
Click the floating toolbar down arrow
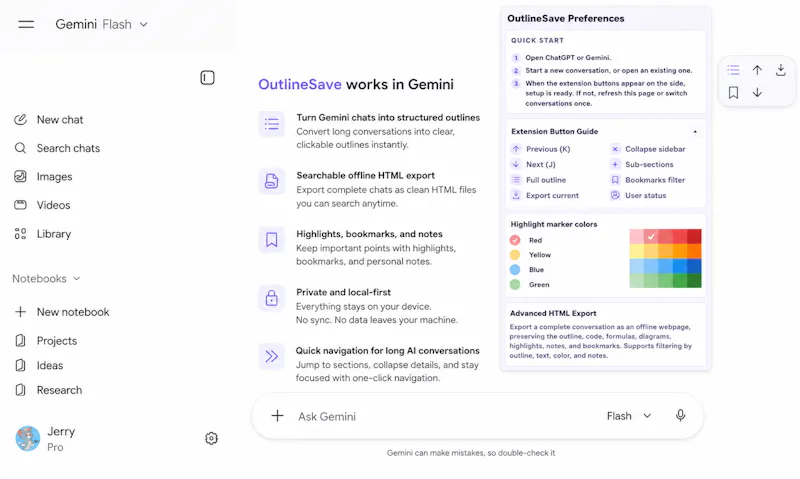click(757, 92)
